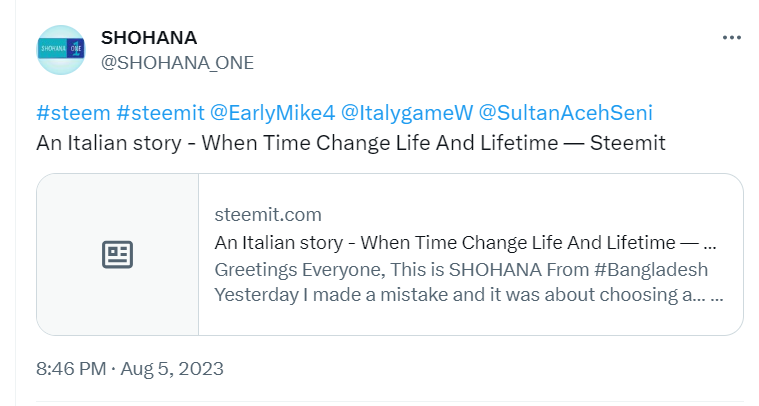This screenshot has width=759, height=406.
Task: Open the three-dot more options menu
Action: pos(731,38)
